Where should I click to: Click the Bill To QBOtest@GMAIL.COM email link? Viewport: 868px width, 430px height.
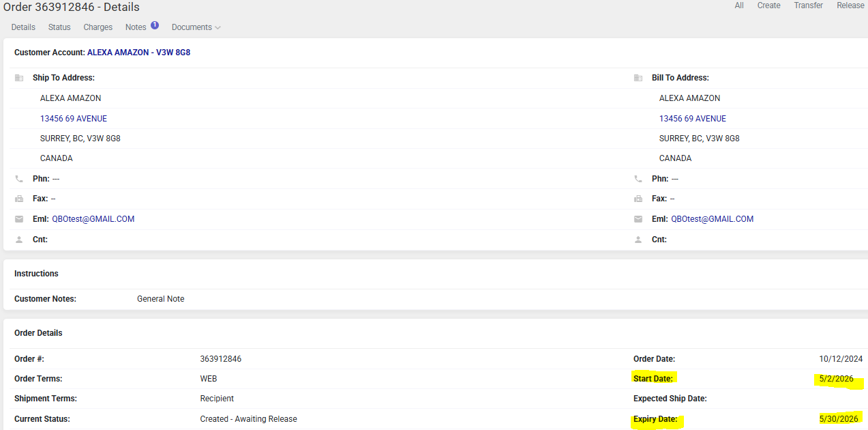(x=712, y=219)
